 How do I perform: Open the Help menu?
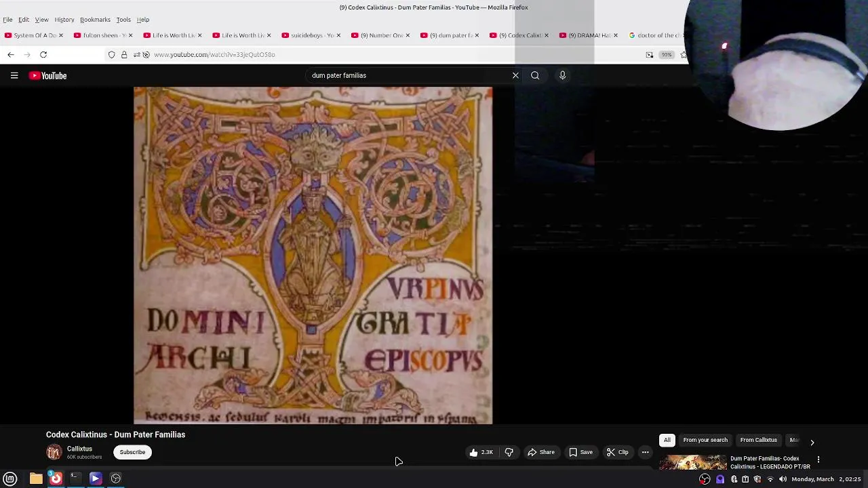click(x=143, y=20)
